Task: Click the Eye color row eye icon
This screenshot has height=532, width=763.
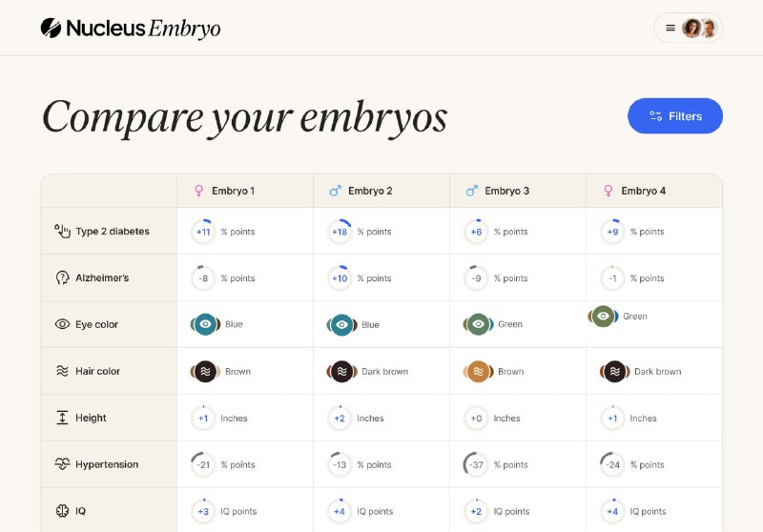Action: [x=62, y=324]
